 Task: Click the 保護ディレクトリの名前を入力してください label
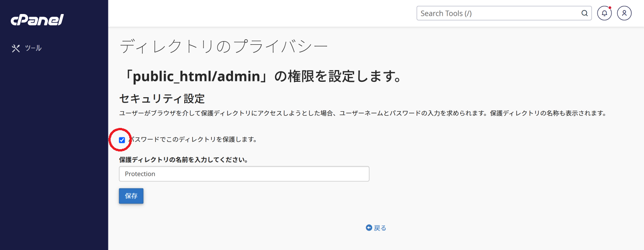183,160
